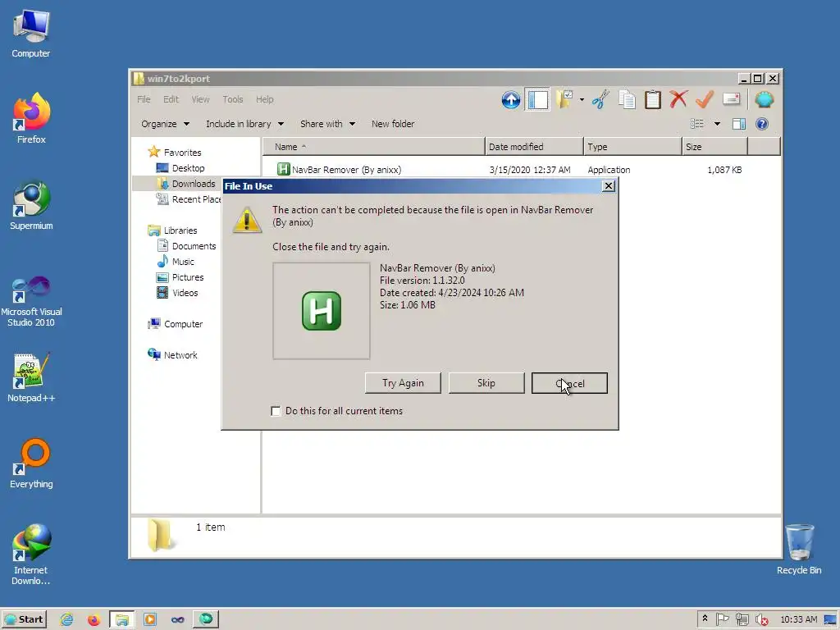Sort by the Type column header

click(632, 147)
